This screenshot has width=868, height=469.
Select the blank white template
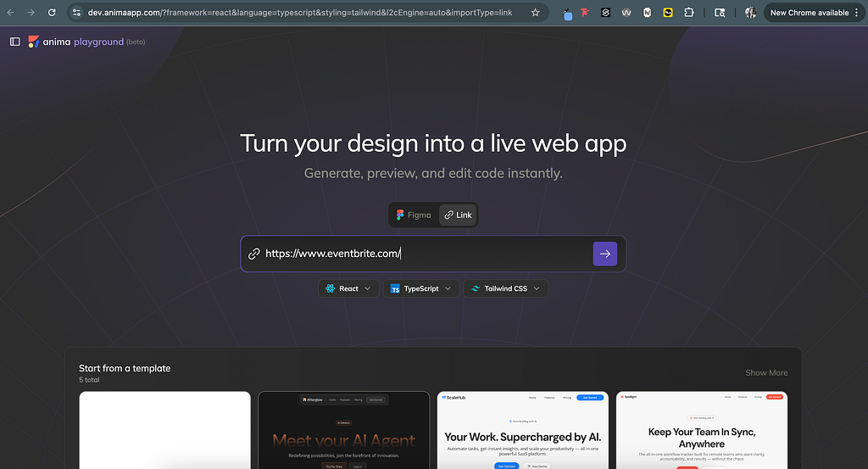[x=165, y=430]
